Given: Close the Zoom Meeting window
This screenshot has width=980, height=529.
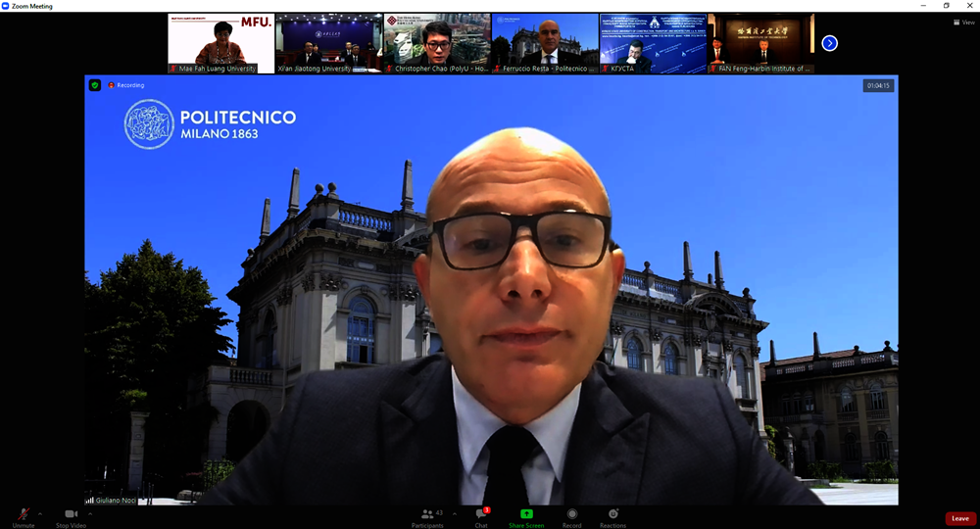Looking at the screenshot, I should (969, 6).
